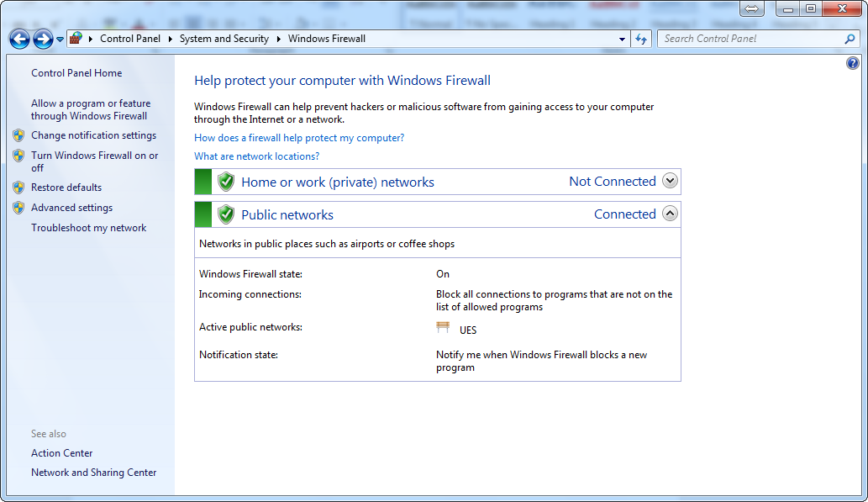The height and width of the screenshot is (502, 868).
Task: Click Windows Firewall state label
Action: point(250,274)
